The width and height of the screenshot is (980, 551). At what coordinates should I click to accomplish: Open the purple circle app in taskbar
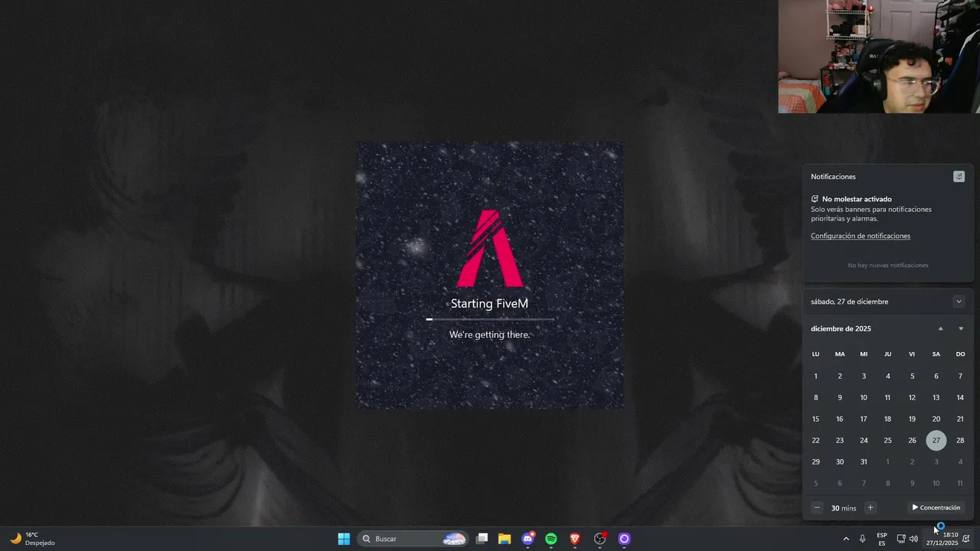click(624, 539)
